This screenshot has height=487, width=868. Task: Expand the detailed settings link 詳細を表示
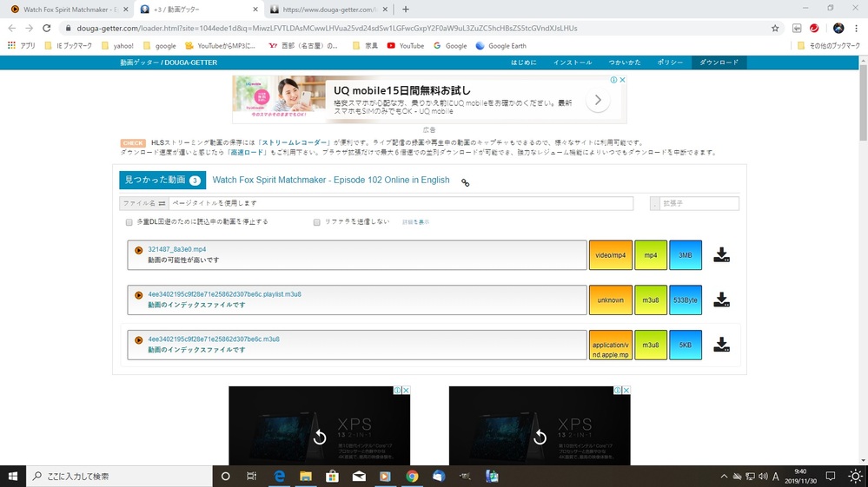[x=415, y=222]
